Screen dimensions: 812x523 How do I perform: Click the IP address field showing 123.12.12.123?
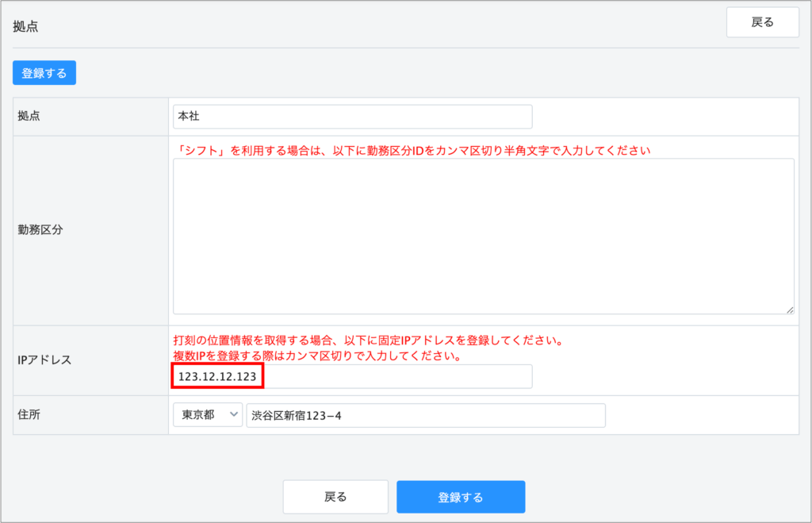tap(352, 377)
